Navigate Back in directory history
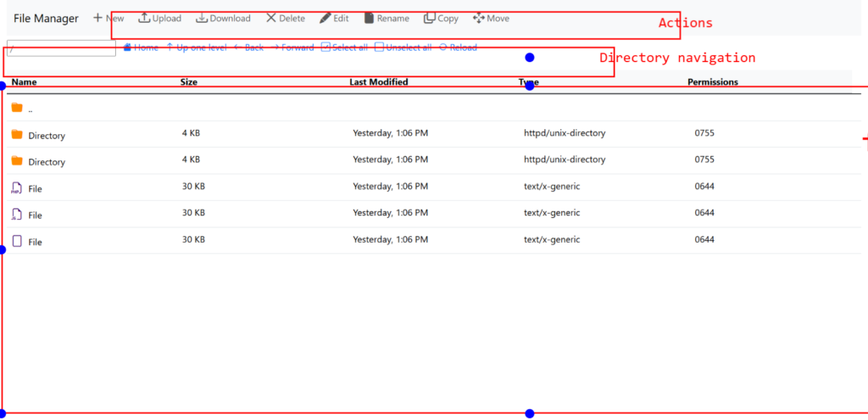Screen dimensions: 868x420 pyautogui.click(x=248, y=48)
